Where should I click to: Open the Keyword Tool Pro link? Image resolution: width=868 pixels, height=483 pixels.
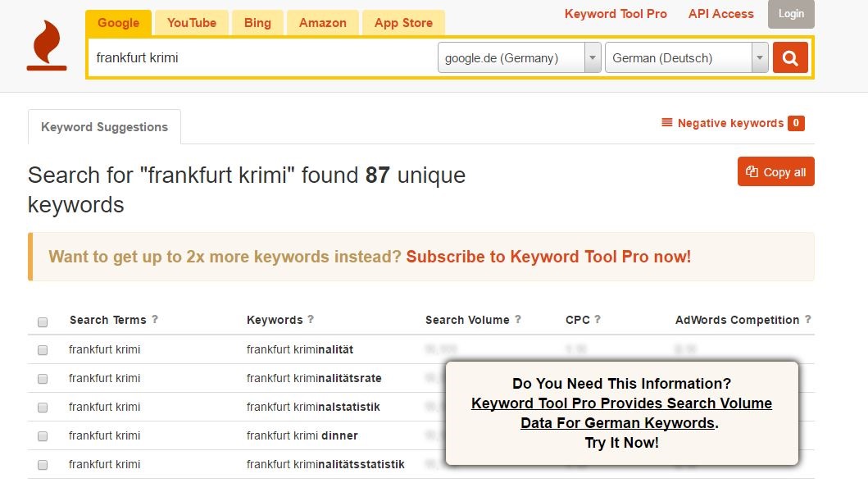click(616, 14)
